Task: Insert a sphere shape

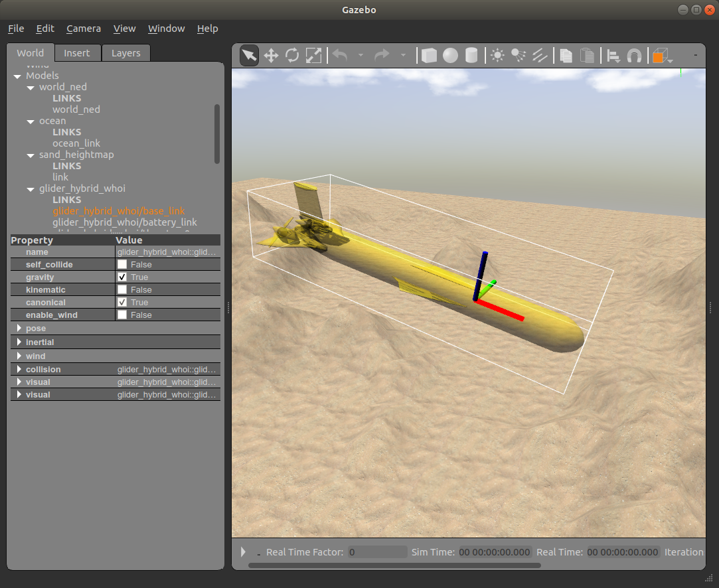Action: click(x=450, y=56)
